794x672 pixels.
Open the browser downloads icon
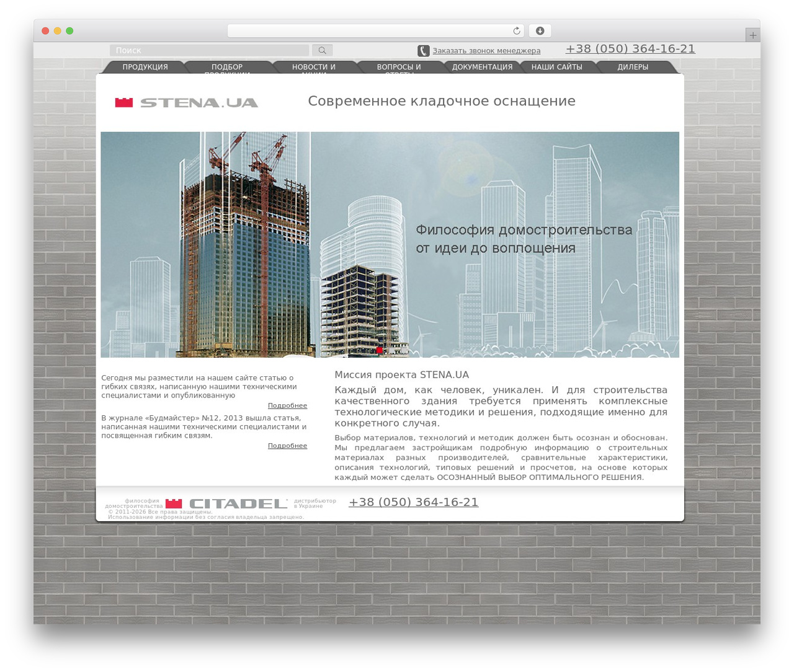540,31
